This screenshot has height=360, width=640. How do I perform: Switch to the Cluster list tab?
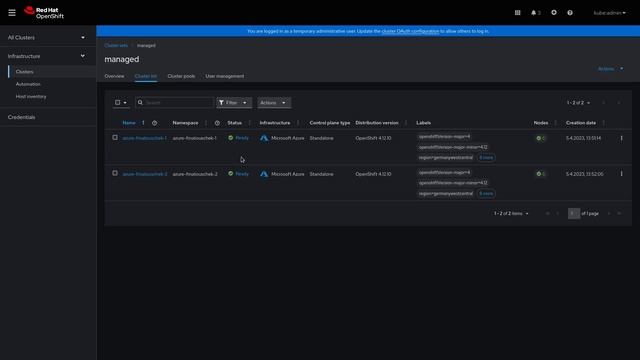pyautogui.click(x=146, y=76)
